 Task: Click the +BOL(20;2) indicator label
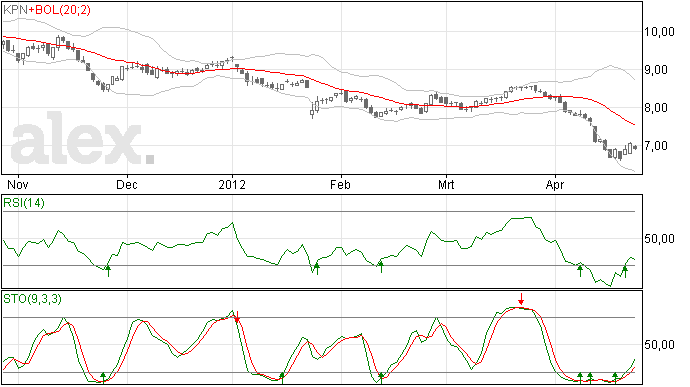60,10
